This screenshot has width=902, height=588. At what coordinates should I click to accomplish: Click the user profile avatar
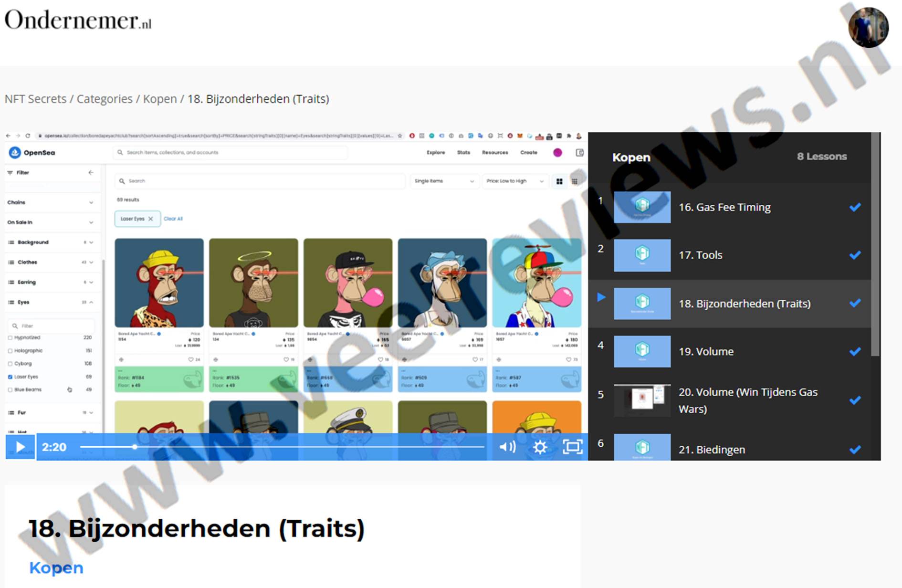868,27
